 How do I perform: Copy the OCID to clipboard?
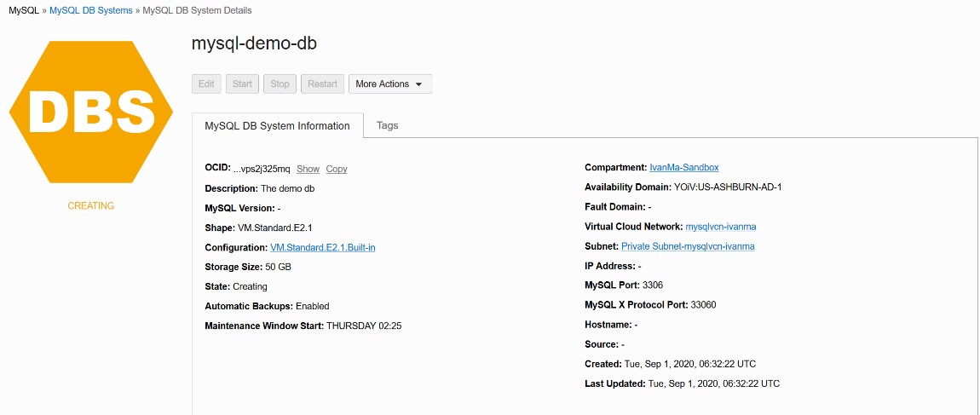coord(337,169)
